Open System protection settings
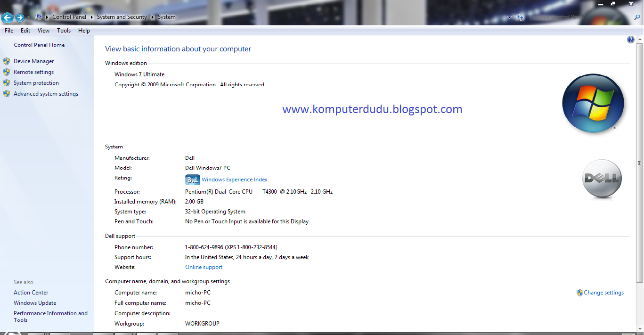Image resolution: width=644 pixels, height=335 pixels. pos(36,83)
